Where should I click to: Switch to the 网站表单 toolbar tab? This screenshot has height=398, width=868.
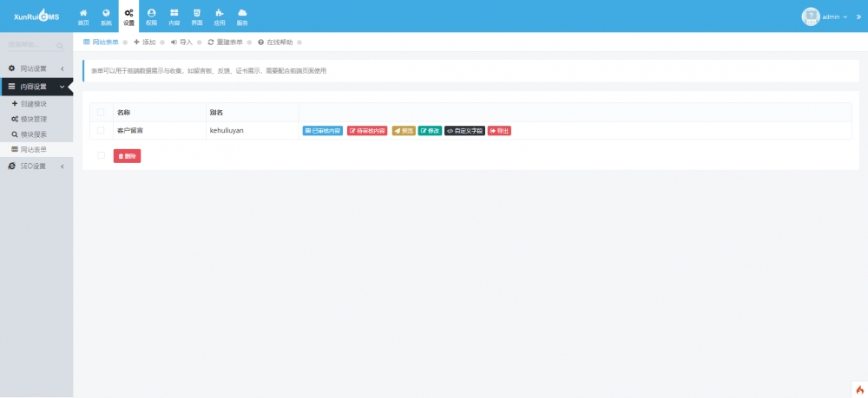click(101, 42)
